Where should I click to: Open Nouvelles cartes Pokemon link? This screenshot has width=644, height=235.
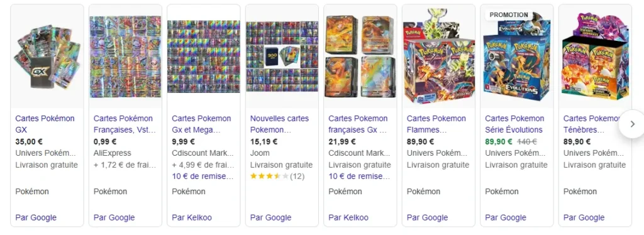(x=279, y=124)
